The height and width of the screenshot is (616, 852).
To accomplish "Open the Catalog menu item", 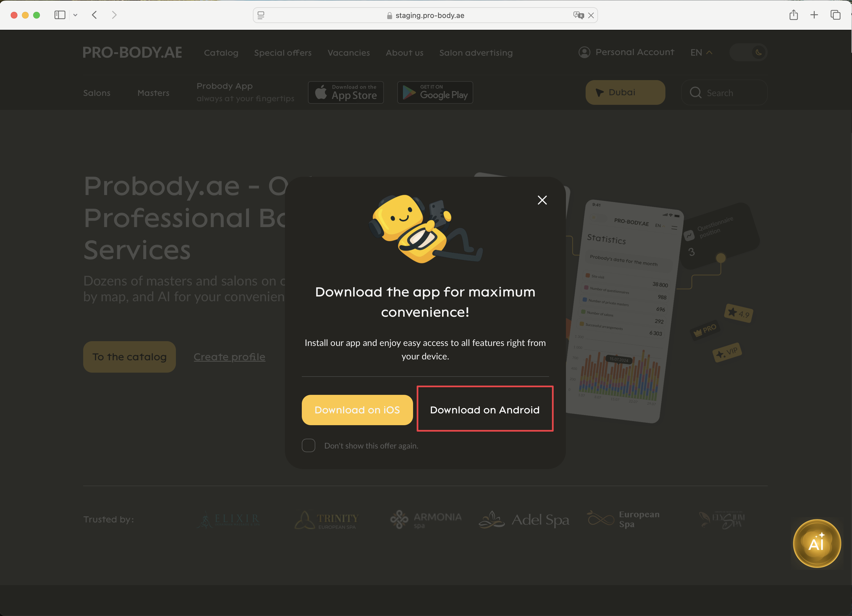I will tap(221, 53).
